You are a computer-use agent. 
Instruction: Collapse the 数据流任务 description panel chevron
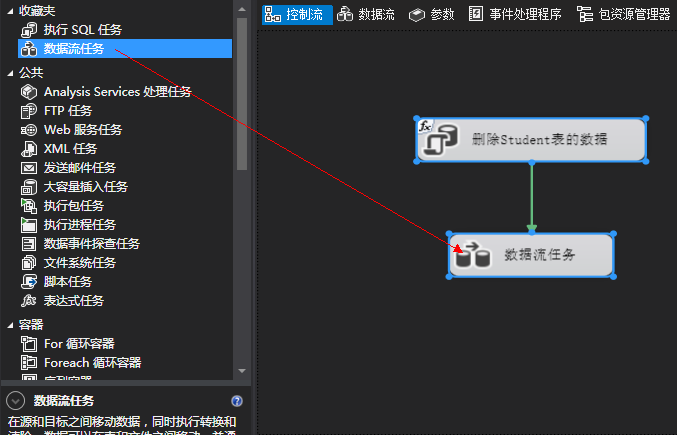pos(15,401)
